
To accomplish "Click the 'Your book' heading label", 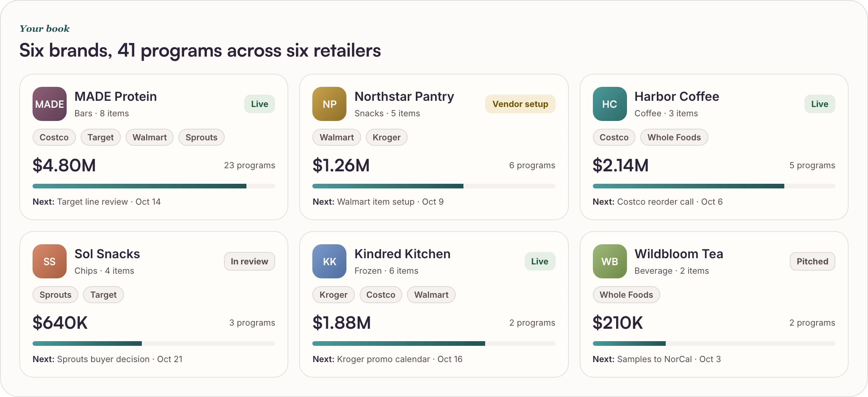I will click(45, 29).
